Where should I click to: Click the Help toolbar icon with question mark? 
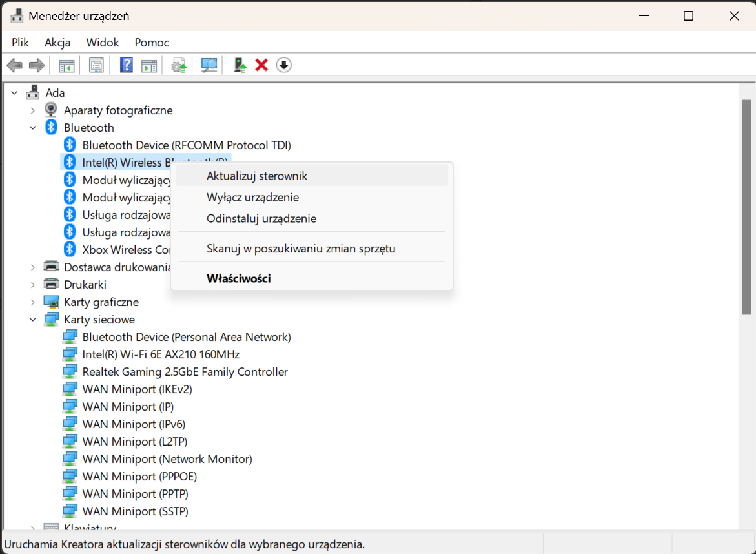click(x=127, y=65)
